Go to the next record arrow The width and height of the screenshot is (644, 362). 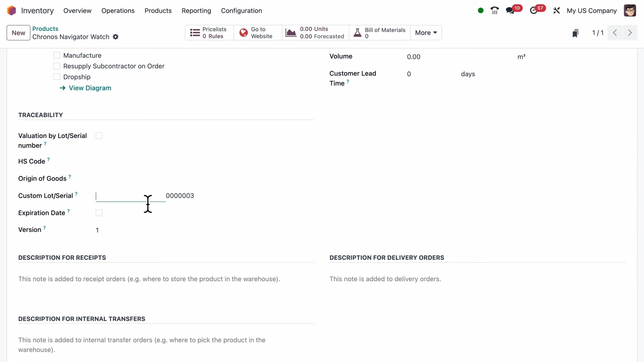click(630, 33)
